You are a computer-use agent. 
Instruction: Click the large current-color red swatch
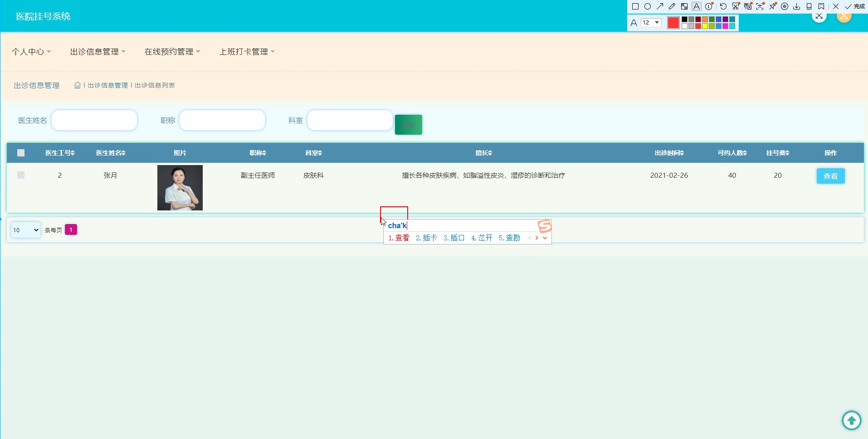coord(673,23)
